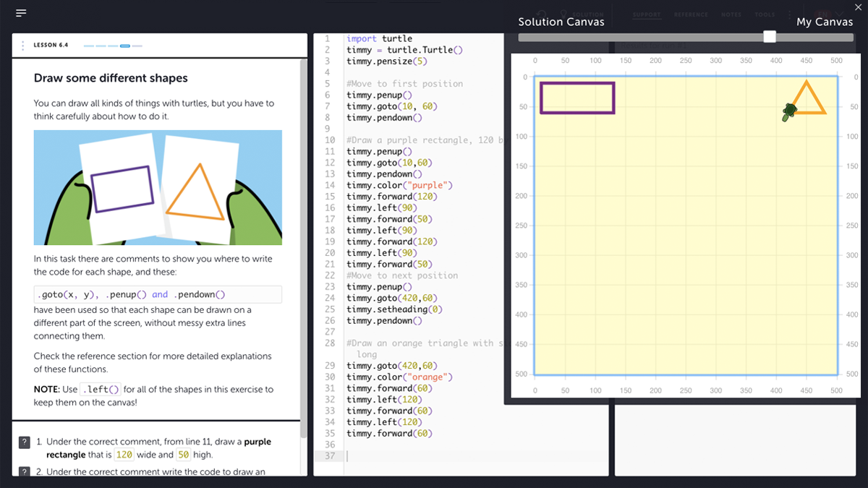This screenshot has width=868, height=488.
Task: Click the Solution Canvas label
Action: (561, 22)
